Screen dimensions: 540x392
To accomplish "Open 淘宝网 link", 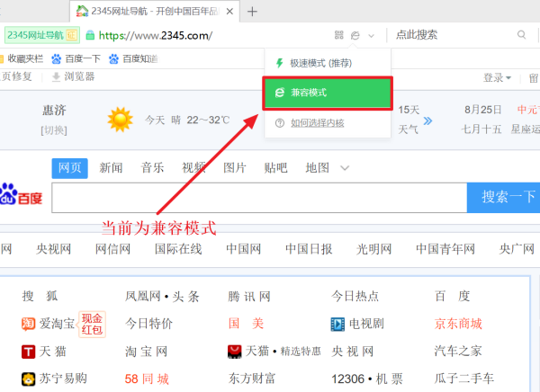I will tap(146, 352).
